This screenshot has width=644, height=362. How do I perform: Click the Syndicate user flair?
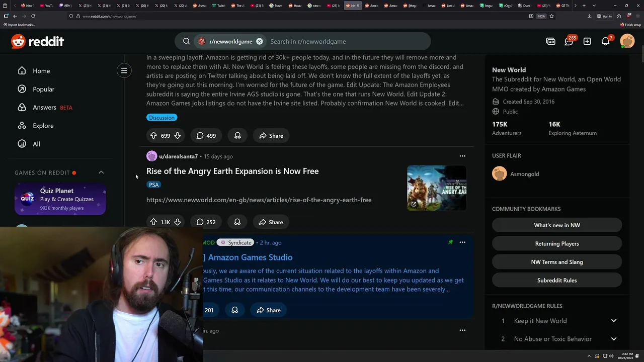point(235,242)
